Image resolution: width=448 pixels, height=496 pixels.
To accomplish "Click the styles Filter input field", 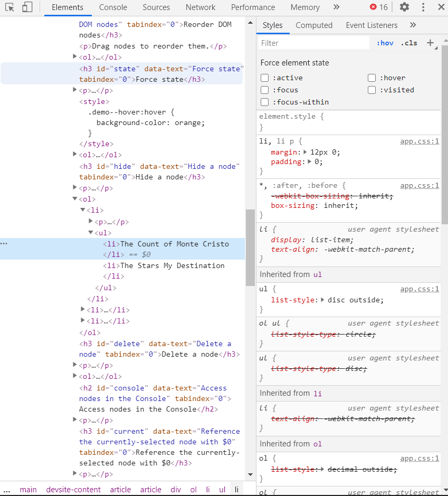I will tap(313, 43).
